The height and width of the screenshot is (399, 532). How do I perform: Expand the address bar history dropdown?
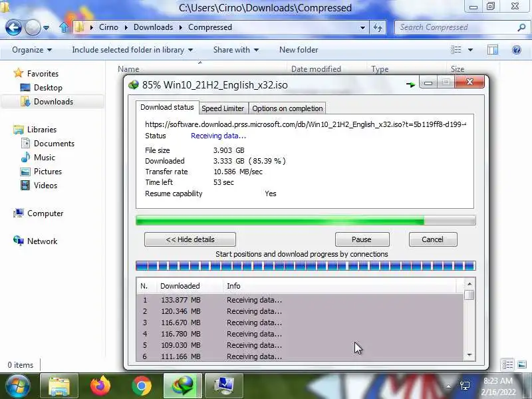[x=362, y=27]
